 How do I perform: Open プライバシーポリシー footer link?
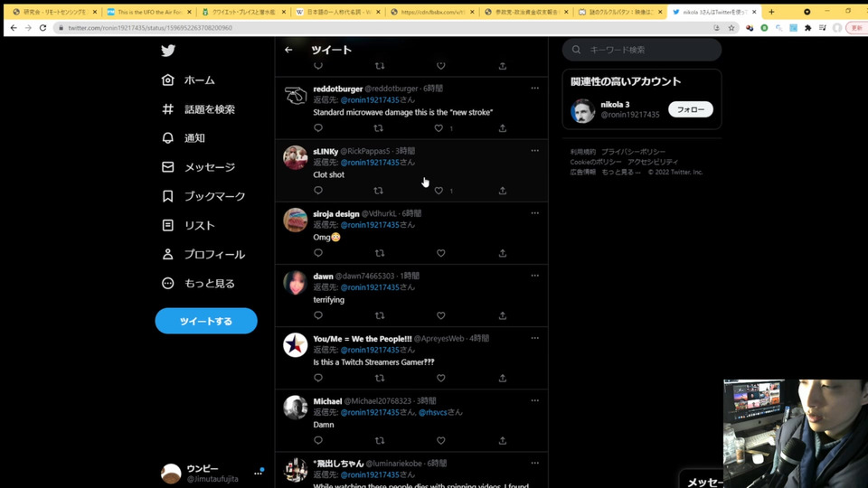(x=633, y=152)
